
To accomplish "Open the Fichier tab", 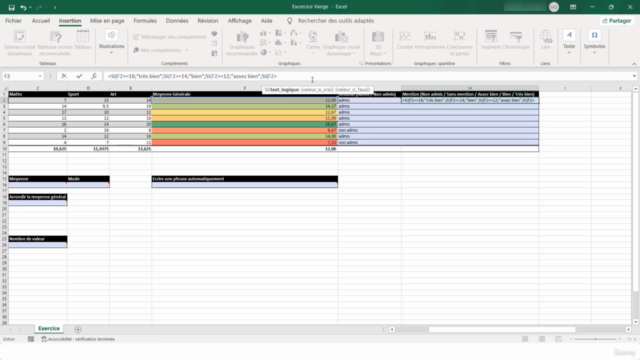I will click(13, 20).
